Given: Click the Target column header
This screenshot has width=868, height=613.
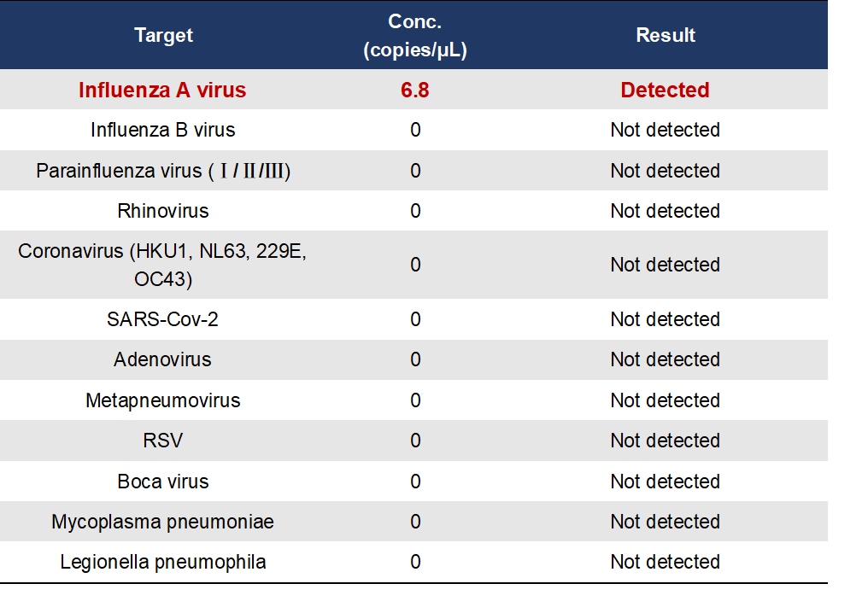Looking at the screenshot, I should pos(163,35).
